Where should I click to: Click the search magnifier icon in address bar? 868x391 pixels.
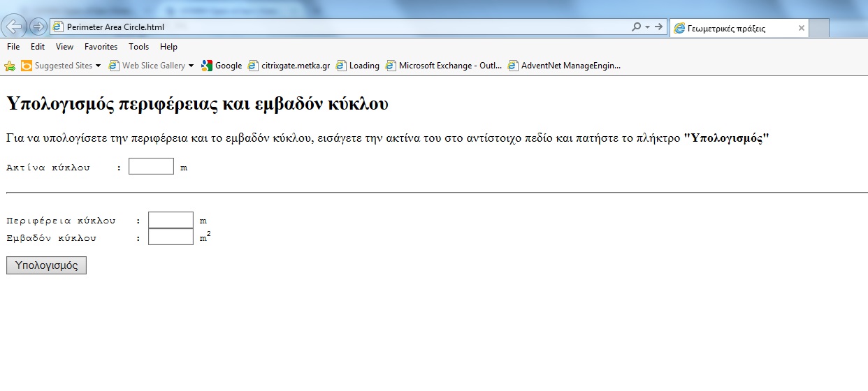[x=636, y=27]
